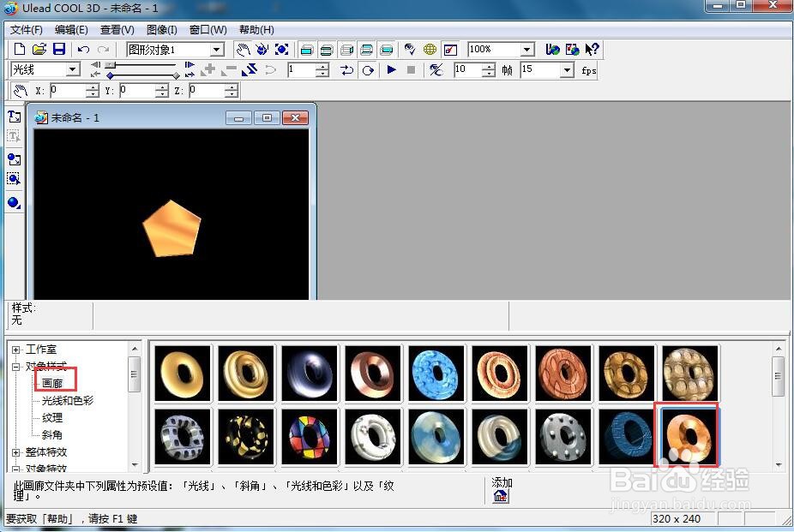Click the Play animation button
Image resolution: width=794 pixels, height=532 pixels.
tap(391, 69)
